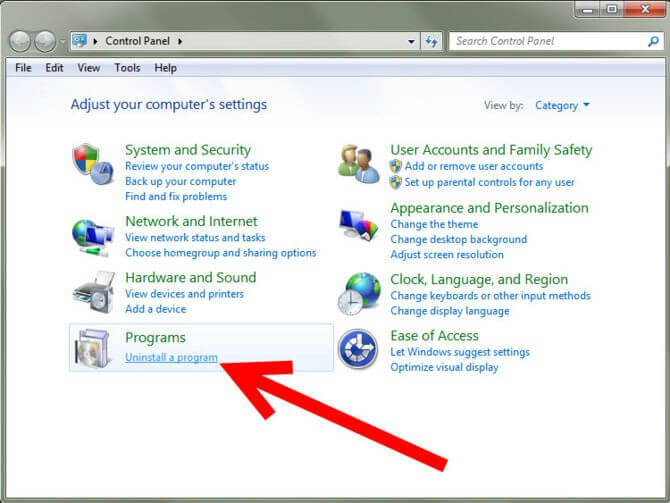Open the Hardware and Sound printer icon
The height and width of the screenshot is (503, 670).
pyautogui.click(x=94, y=292)
